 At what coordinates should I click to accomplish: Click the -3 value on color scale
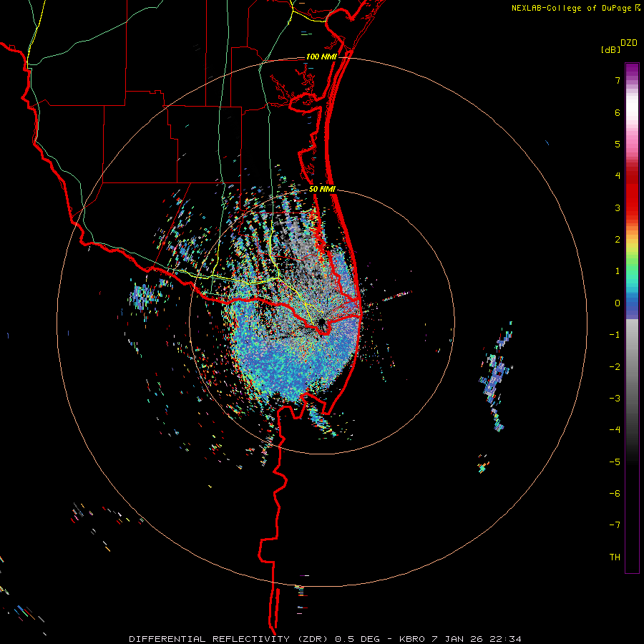[615, 399]
